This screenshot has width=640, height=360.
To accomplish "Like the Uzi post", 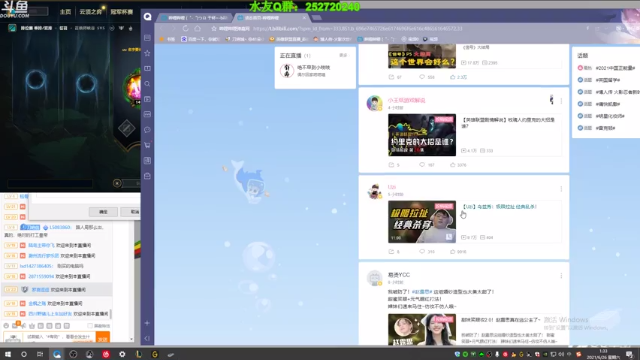I will (x=458, y=252).
